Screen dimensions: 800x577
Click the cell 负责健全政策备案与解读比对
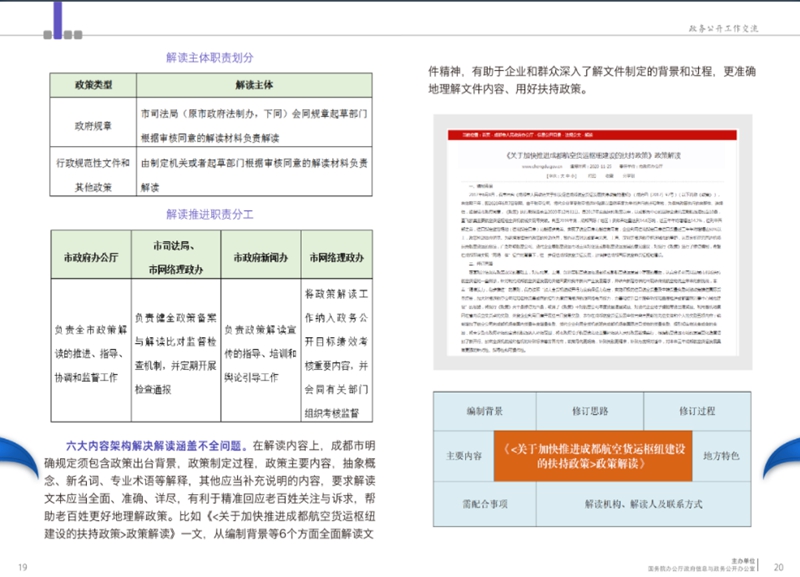coord(176,350)
